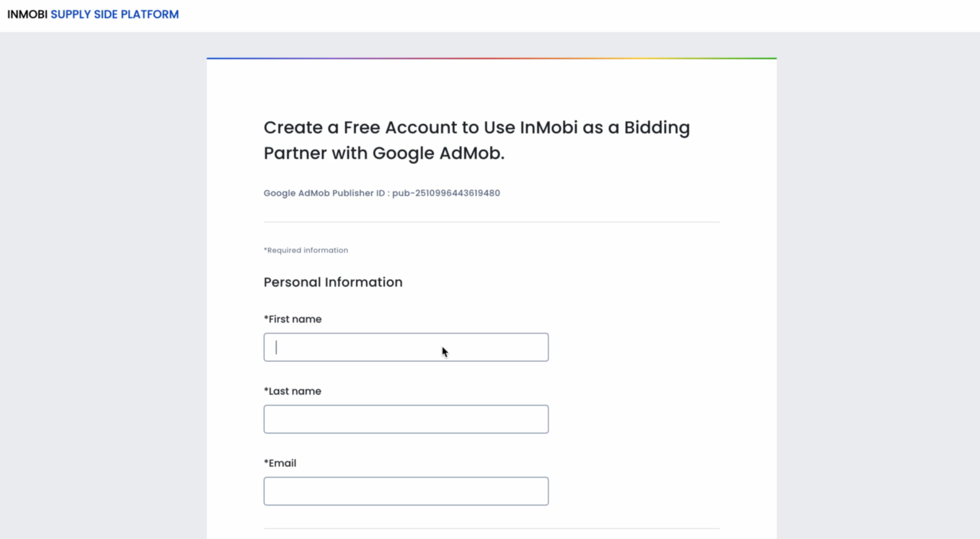Click the "*Email" field label
Viewport: 980px width, 539px height.
[x=280, y=463]
